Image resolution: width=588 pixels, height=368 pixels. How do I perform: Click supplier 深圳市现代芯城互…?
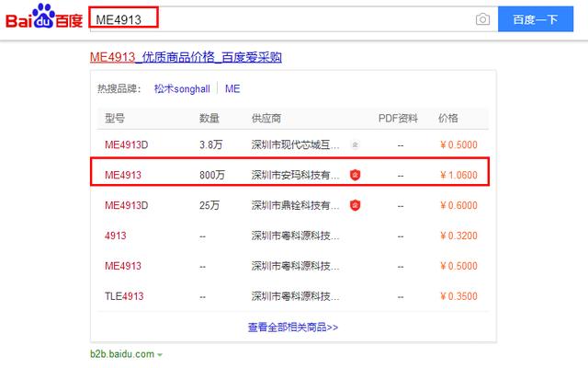[295, 145]
